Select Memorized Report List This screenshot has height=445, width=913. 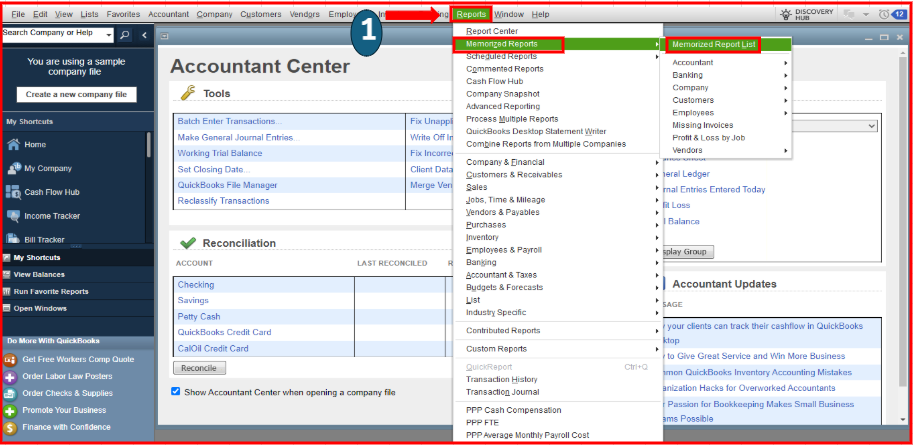(713, 44)
